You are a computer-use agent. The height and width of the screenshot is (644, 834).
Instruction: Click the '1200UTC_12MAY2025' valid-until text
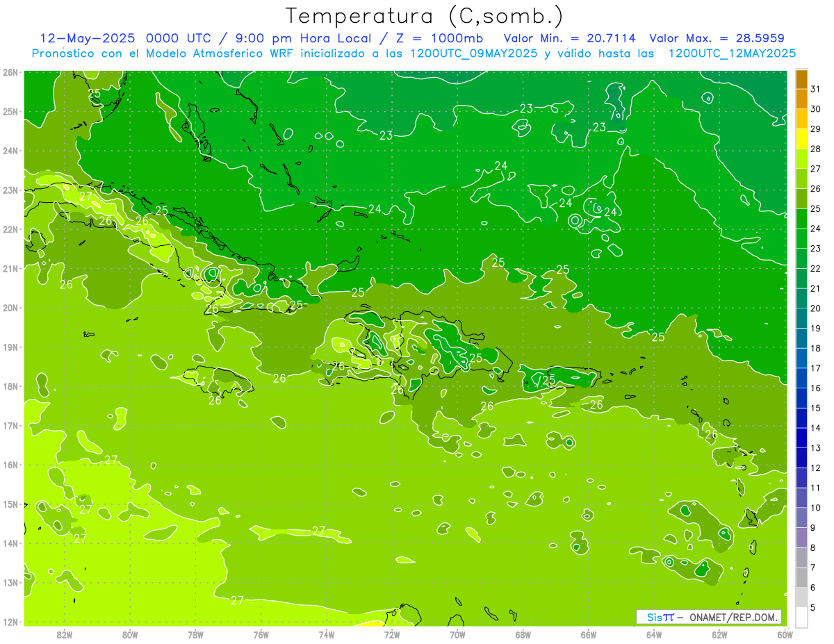tap(732, 53)
